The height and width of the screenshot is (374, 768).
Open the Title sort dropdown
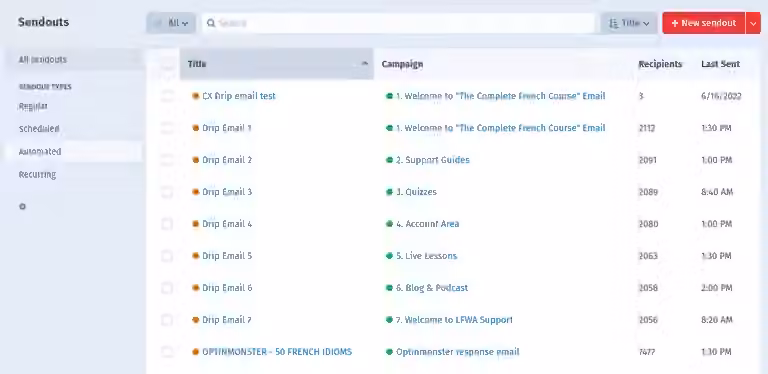point(629,23)
